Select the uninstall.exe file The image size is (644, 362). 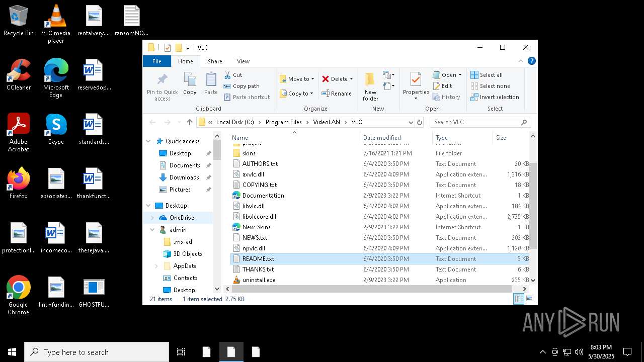point(259,280)
